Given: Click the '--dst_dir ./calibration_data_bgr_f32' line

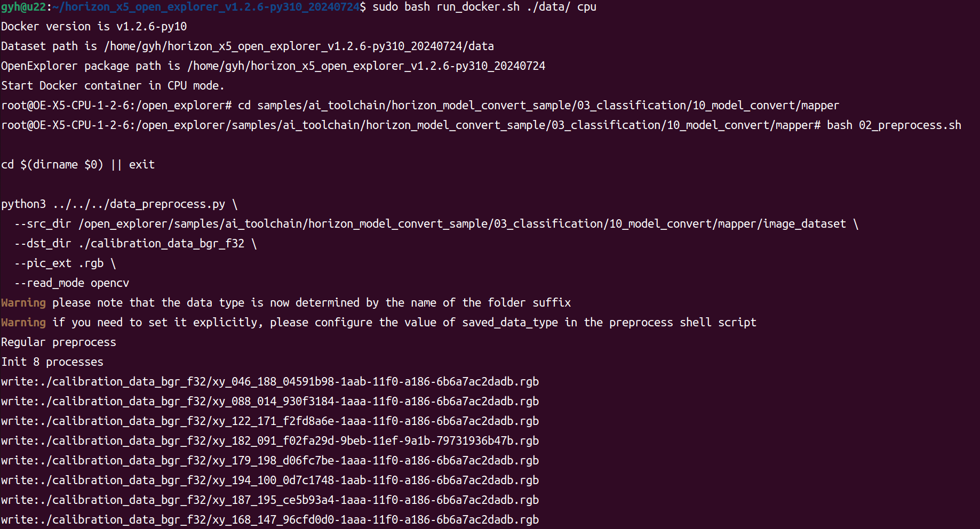Looking at the screenshot, I should 135,244.
